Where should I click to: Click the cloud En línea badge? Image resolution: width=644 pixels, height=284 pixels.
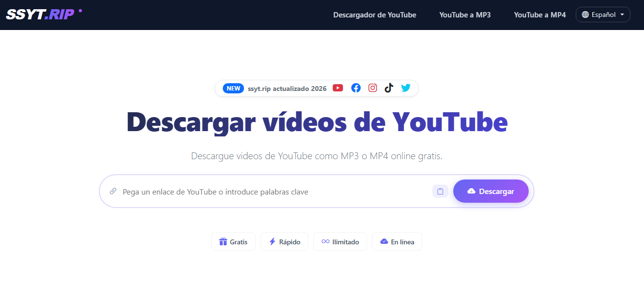tap(397, 242)
